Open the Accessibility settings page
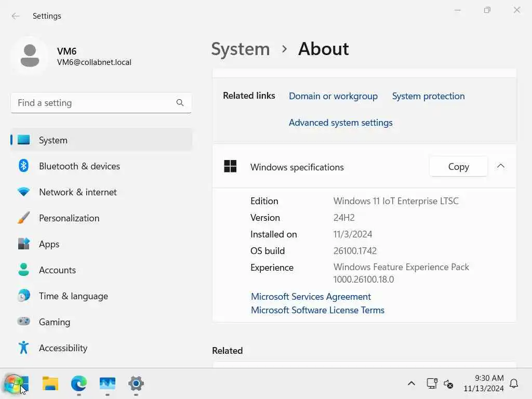 [101, 348]
